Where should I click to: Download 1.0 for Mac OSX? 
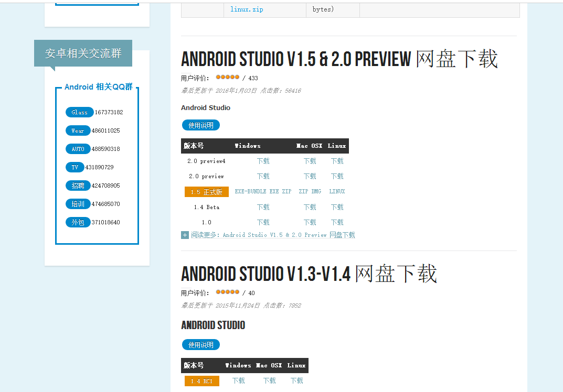(x=310, y=222)
